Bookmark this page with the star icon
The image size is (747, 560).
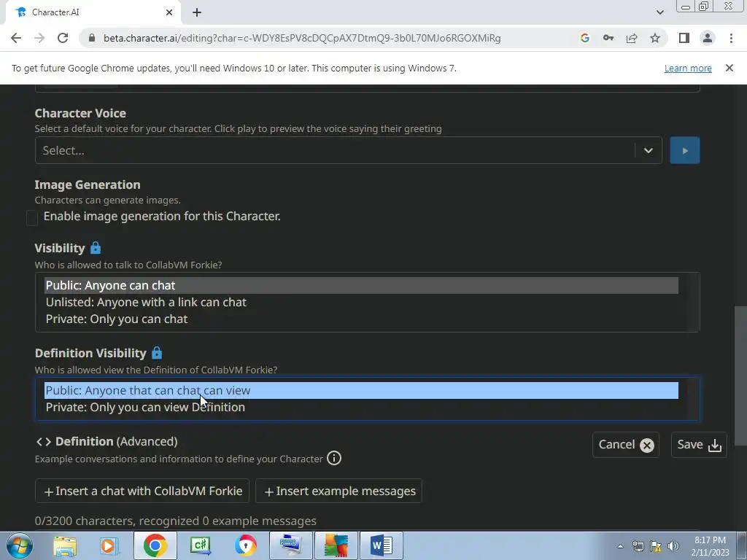click(655, 38)
